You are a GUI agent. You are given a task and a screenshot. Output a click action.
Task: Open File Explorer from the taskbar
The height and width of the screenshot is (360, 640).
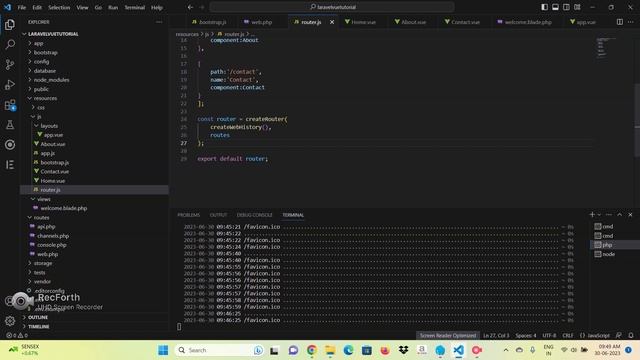pos(330,350)
